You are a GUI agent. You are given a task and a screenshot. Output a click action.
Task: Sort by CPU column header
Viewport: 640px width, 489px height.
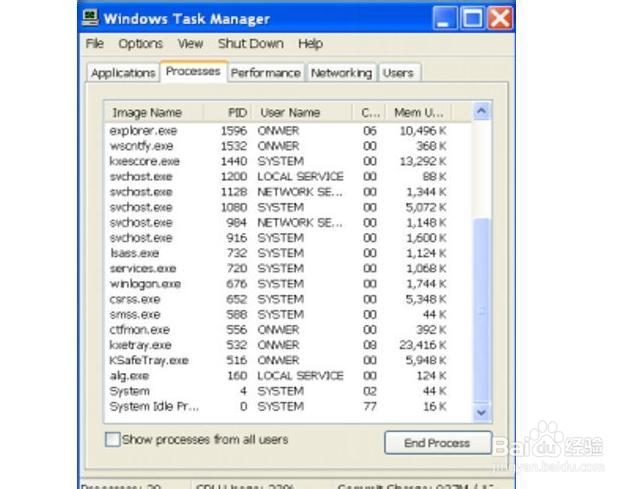pos(369,112)
